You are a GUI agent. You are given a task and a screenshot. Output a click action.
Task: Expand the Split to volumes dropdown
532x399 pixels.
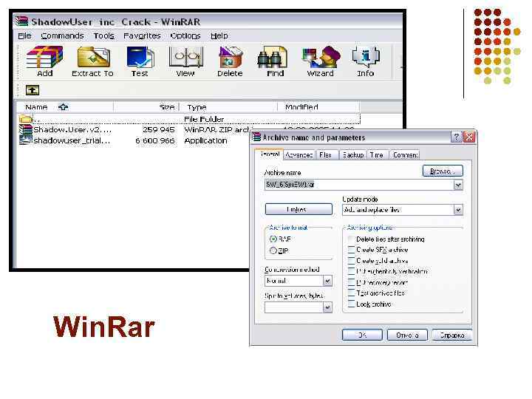(327, 307)
